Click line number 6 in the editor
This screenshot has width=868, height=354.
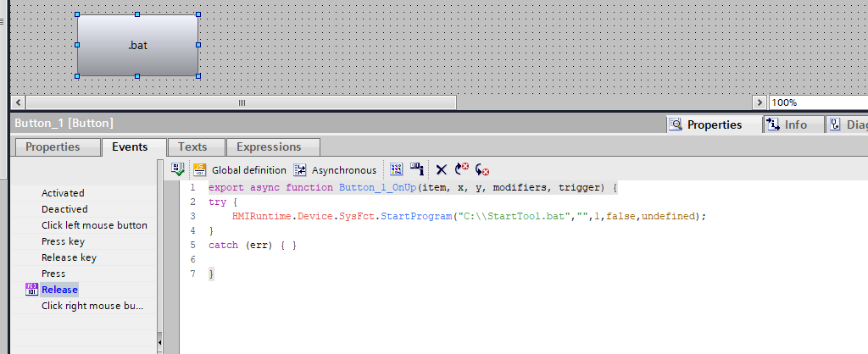(x=192, y=259)
